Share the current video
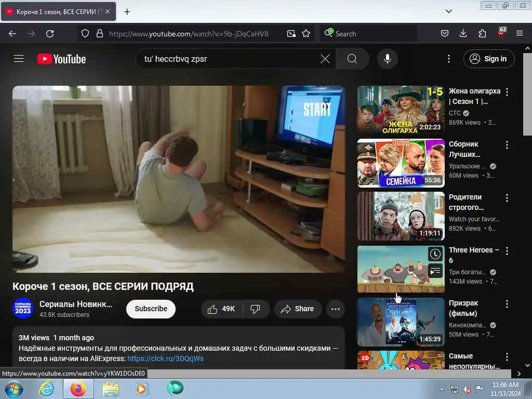This screenshot has height=399, width=532. [298, 309]
